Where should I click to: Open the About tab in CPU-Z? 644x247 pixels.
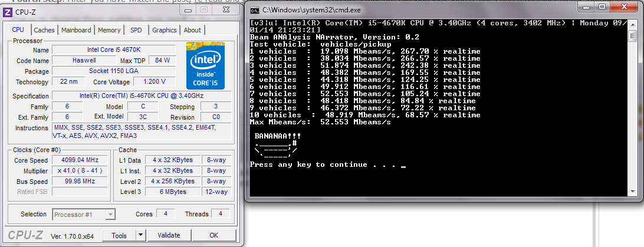(192, 30)
